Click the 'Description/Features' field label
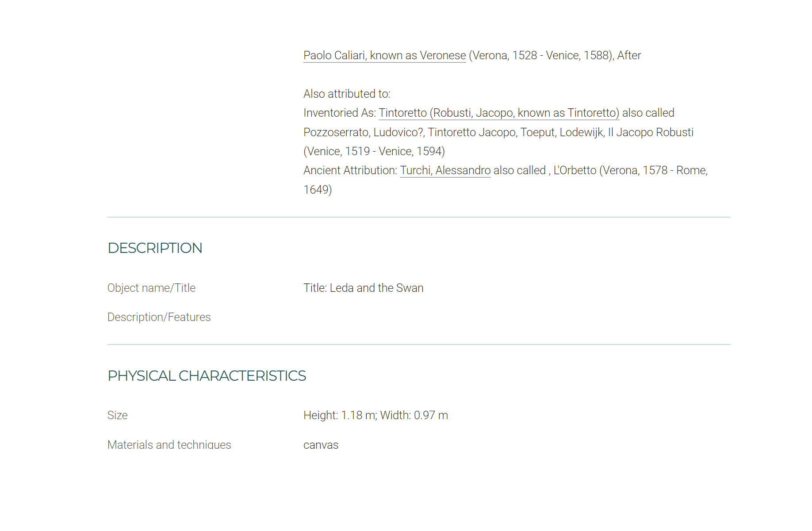812x531 pixels. pyautogui.click(x=159, y=317)
